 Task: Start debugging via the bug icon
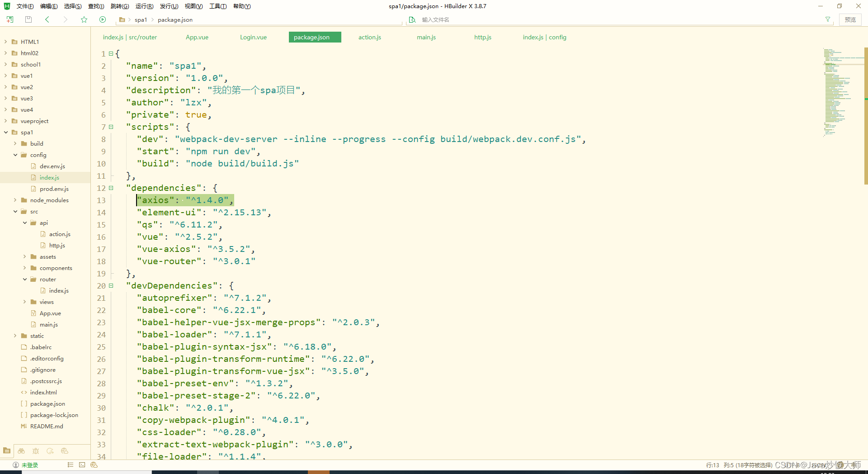click(x=36, y=451)
